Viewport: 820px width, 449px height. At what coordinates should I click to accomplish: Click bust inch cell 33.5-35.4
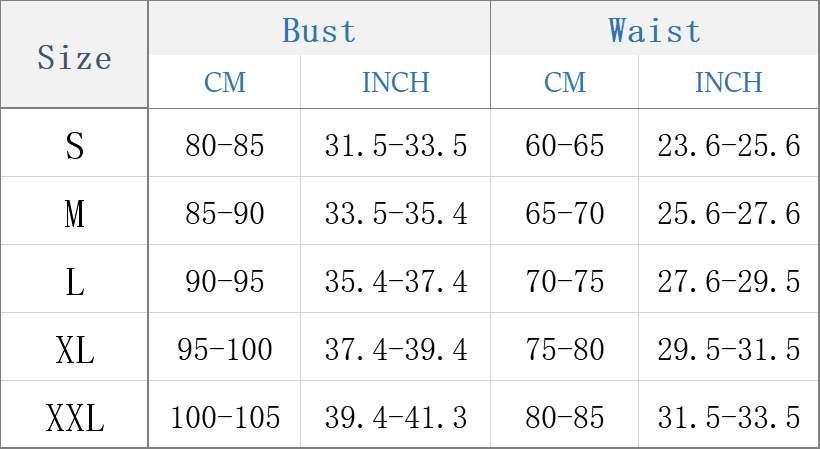[x=395, y=213]
